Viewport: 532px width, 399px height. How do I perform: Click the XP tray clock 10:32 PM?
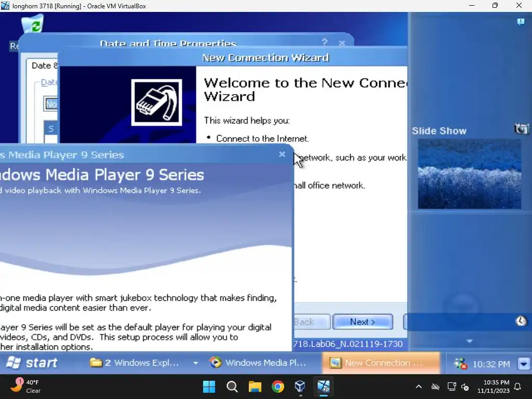[x=491, y=364]
